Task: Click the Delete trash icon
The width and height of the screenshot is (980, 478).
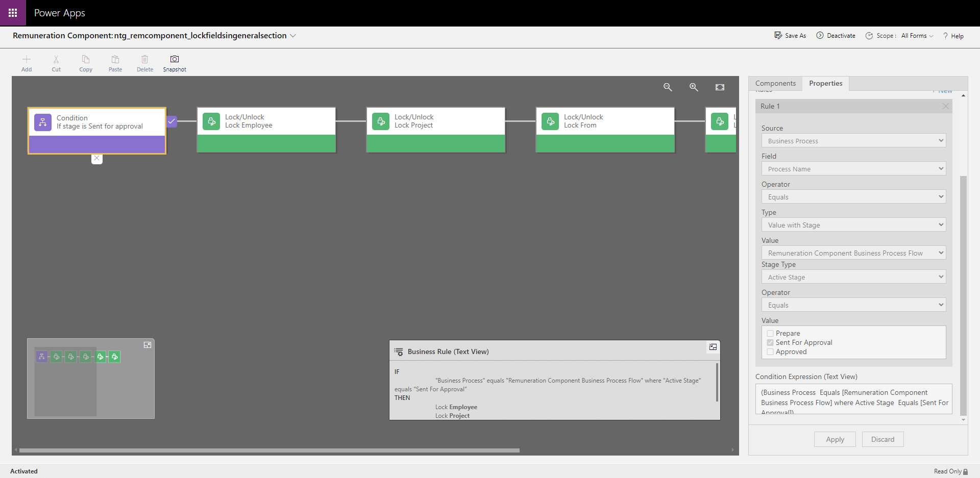Action: pyautogui.click(x=145, y=59)
